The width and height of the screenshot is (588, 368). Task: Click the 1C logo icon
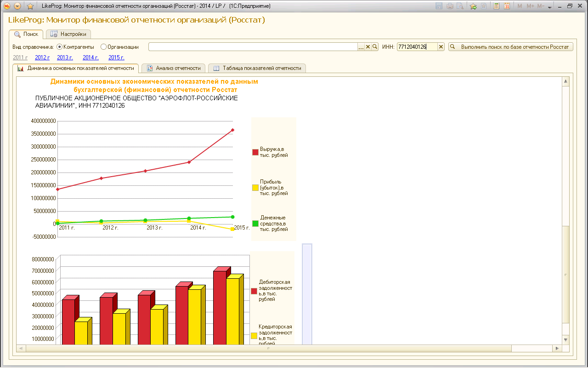7,6
